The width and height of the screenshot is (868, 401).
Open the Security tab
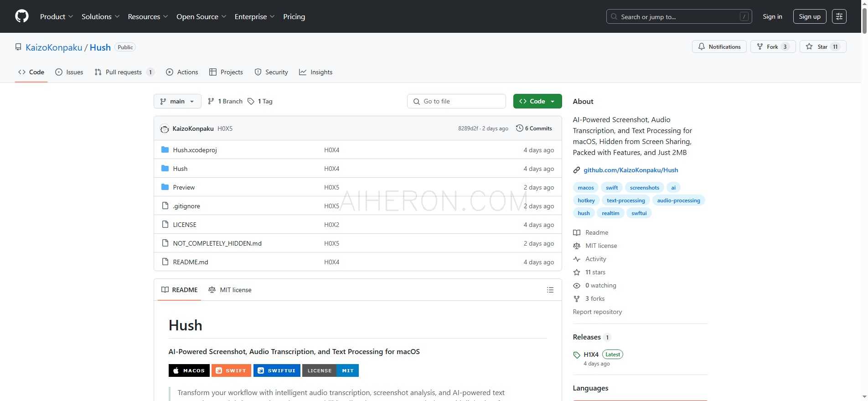pos(271,72)
